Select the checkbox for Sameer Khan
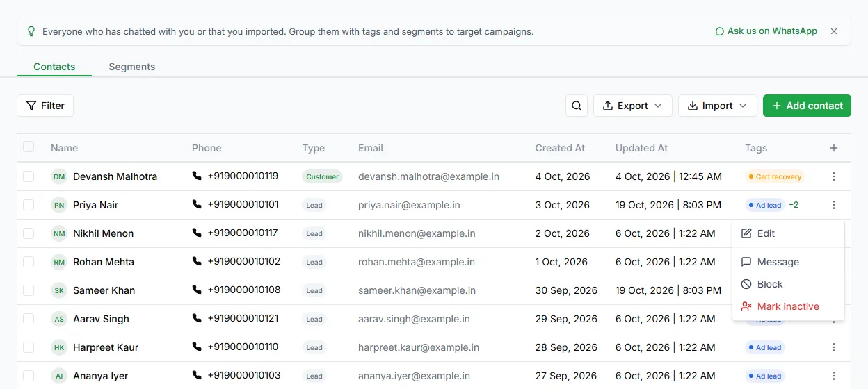Screen dimensions: 868x389 [29, 290]
